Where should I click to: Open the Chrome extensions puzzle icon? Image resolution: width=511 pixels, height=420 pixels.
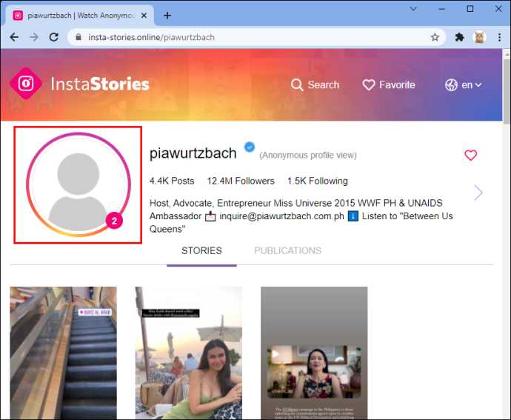[459, 37]
